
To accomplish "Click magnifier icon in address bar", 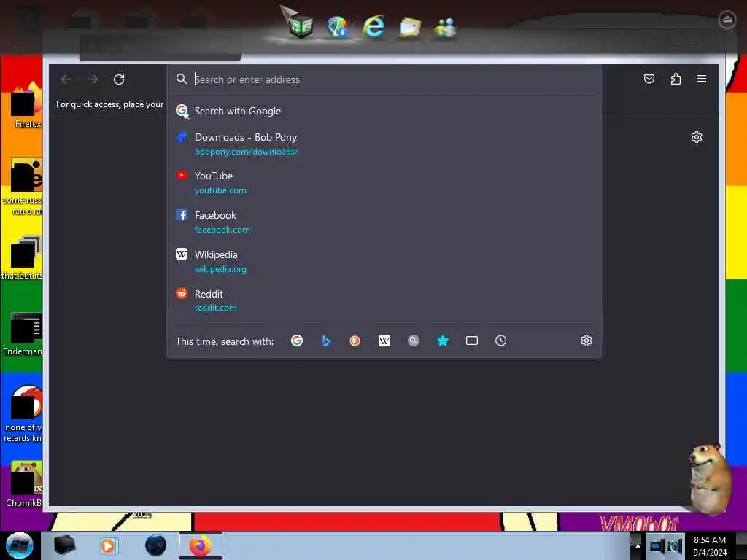I will (x=181, y=79).
